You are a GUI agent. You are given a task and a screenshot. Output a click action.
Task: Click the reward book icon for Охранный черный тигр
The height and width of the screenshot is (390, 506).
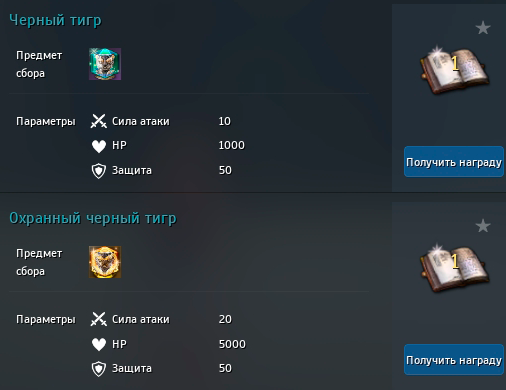[x=455, y=269]
